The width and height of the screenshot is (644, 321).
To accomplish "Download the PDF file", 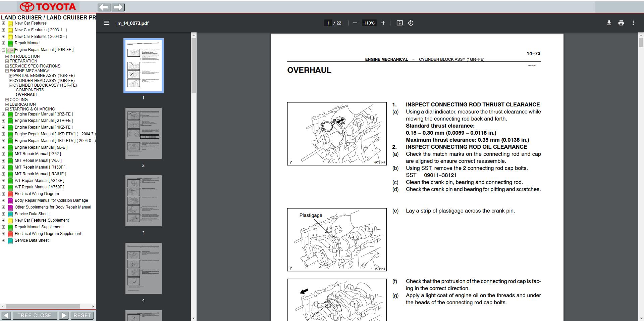I will [609, 23].
